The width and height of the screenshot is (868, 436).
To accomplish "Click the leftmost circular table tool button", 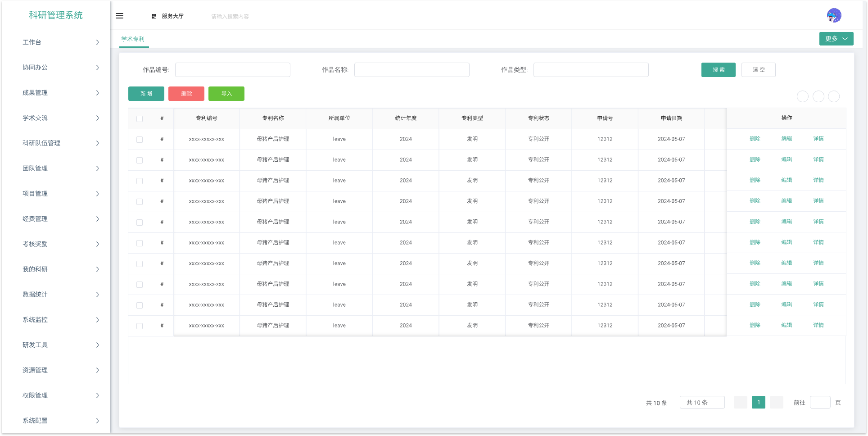I will coord(802,96).
